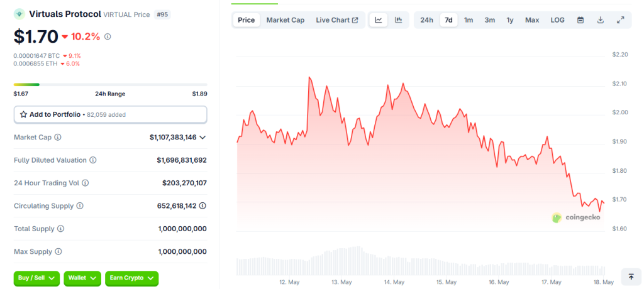Open info icon beside 652,618,142 value
This screenshot has width=644, height=289.
coord(203,205)
